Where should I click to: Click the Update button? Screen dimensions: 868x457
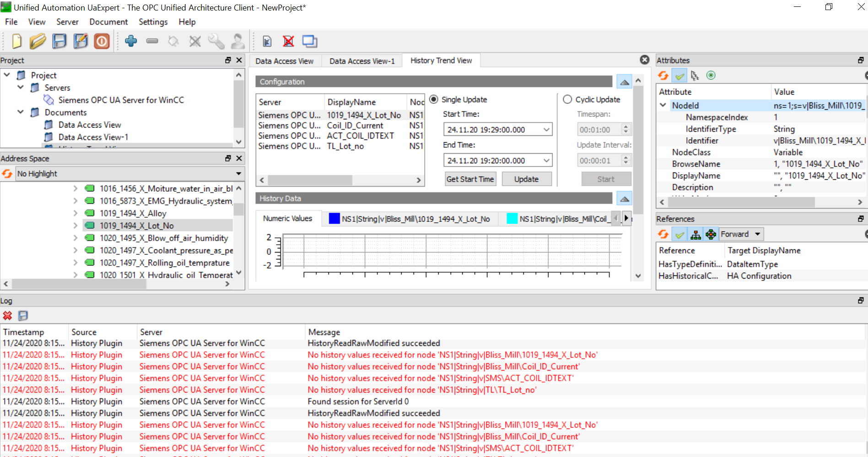[x=526, y=179]
